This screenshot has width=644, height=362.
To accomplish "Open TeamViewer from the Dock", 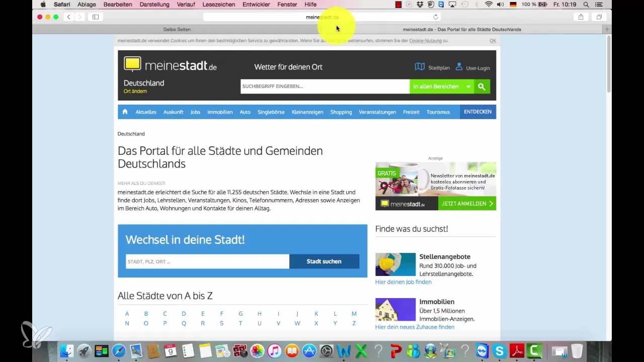I will (482, 350).
